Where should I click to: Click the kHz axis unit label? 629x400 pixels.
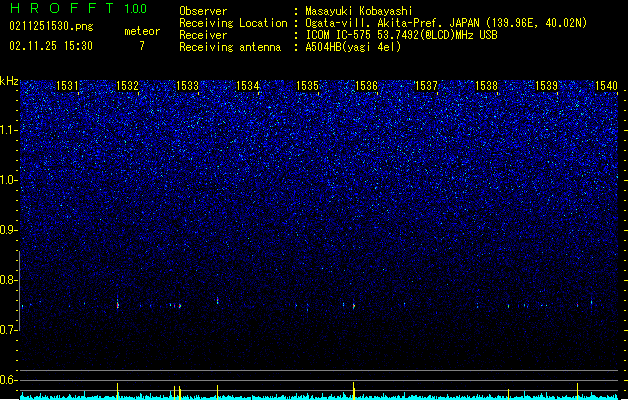[x=9, y=81]
